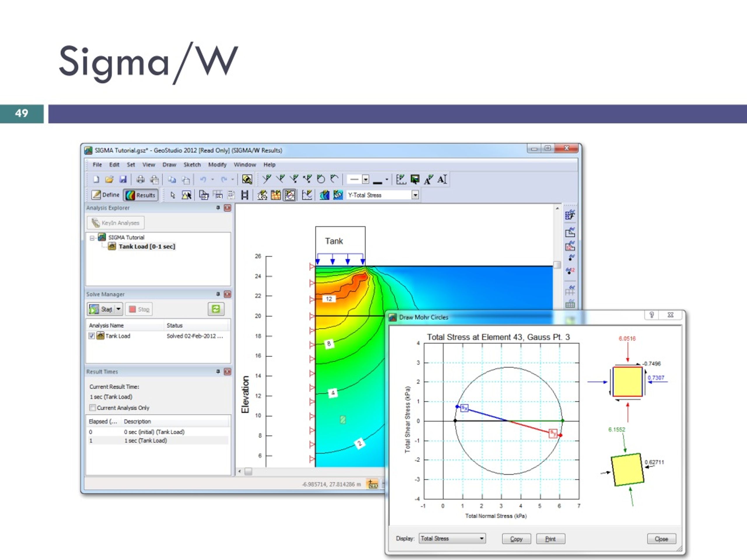Pin the Analysis Explorer panel
747x560 pixels.
pos(218,208)
